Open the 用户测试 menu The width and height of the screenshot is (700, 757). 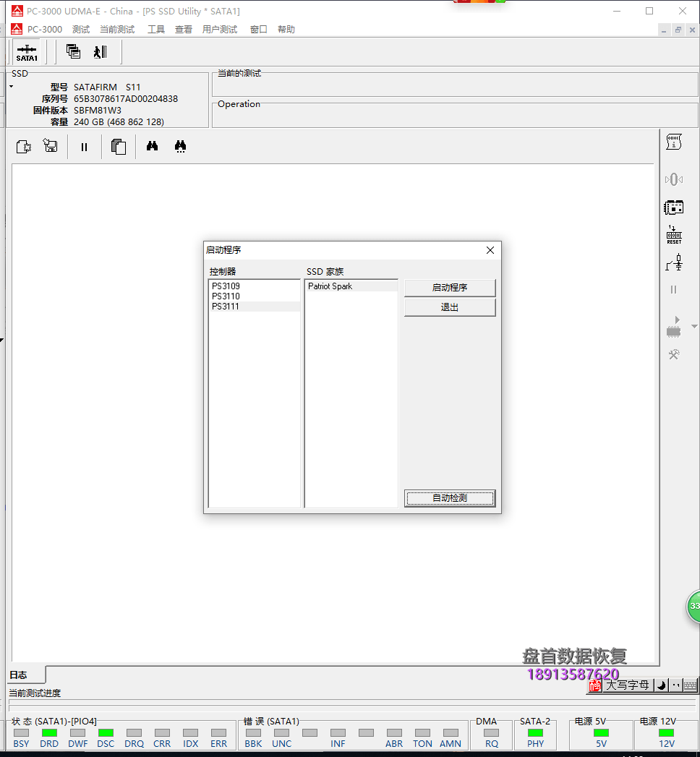(220, 30)
